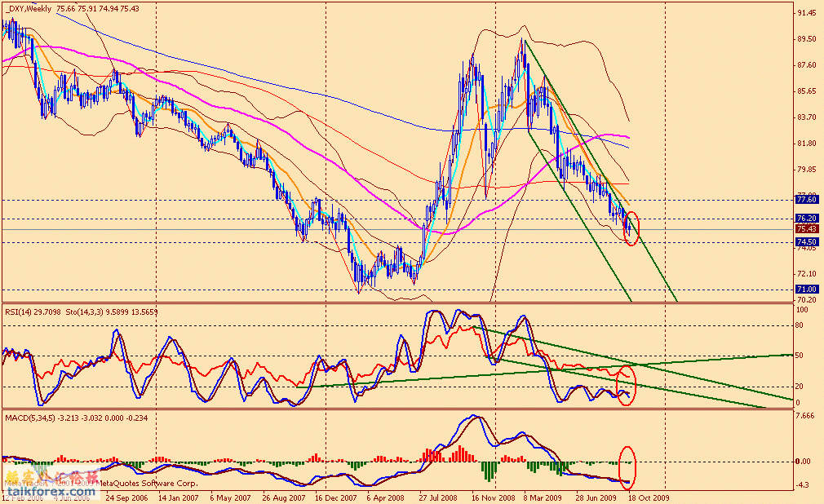The width and height of the screenshot is (824, 504).
Task: Click the 81.80 price axis value
Action: [x=807, y=143]
